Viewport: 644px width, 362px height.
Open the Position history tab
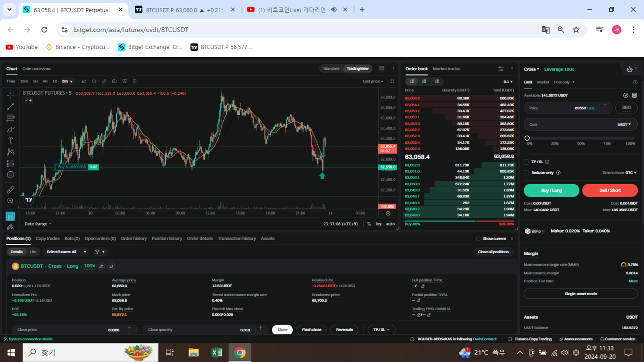pos(167,238)
